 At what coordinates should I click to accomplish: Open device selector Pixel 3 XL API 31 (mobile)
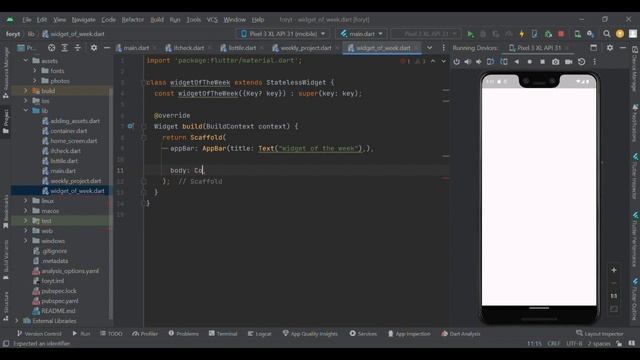coord(283,34)
